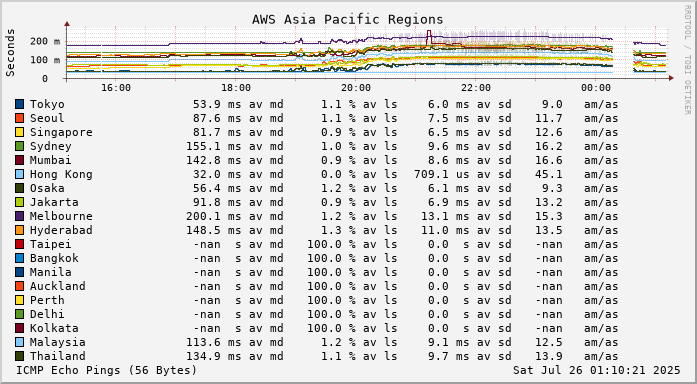
Task: Click the Kolkata legend label
Action: click(x=54, y=328)
